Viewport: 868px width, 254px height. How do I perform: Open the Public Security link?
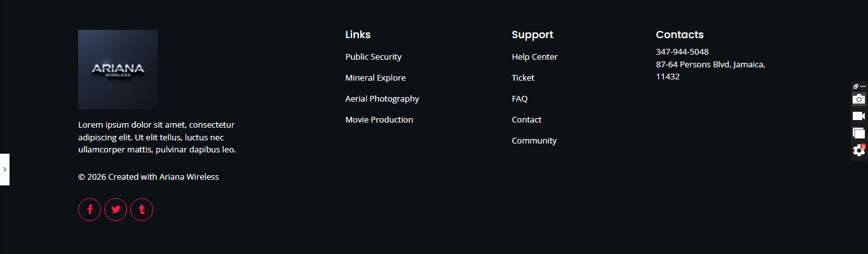click(x=373, y=57)
